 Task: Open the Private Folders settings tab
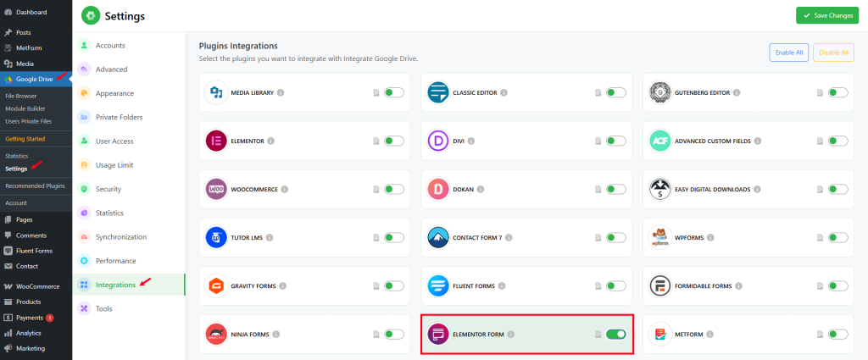point(129,117)
